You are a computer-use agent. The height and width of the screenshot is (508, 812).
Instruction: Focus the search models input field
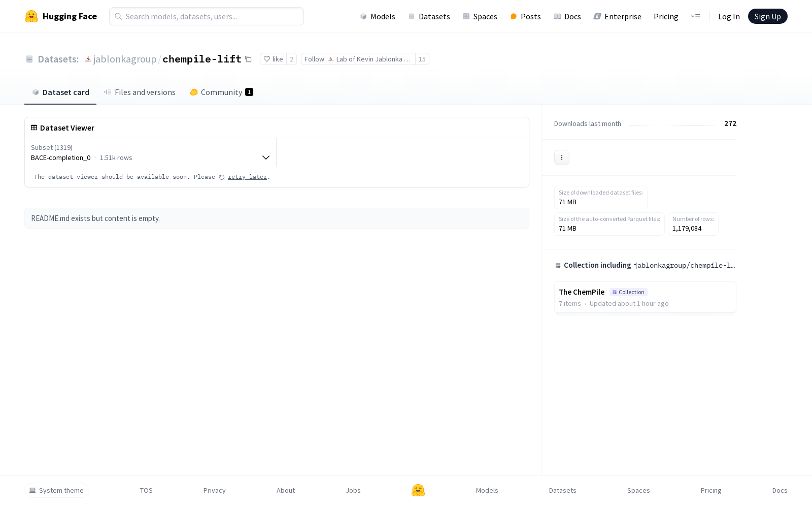click(x=207, y=16)
